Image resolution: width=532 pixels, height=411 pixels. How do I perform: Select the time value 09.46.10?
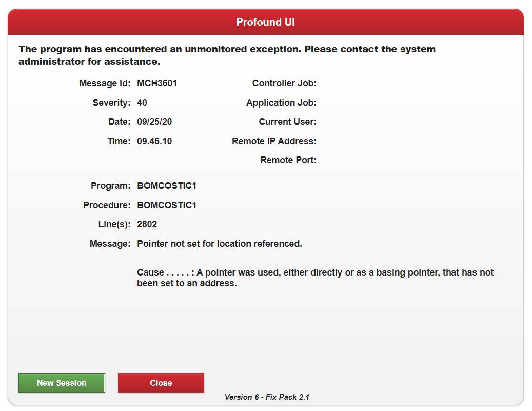pyautogui.click(x=154, y=141)
